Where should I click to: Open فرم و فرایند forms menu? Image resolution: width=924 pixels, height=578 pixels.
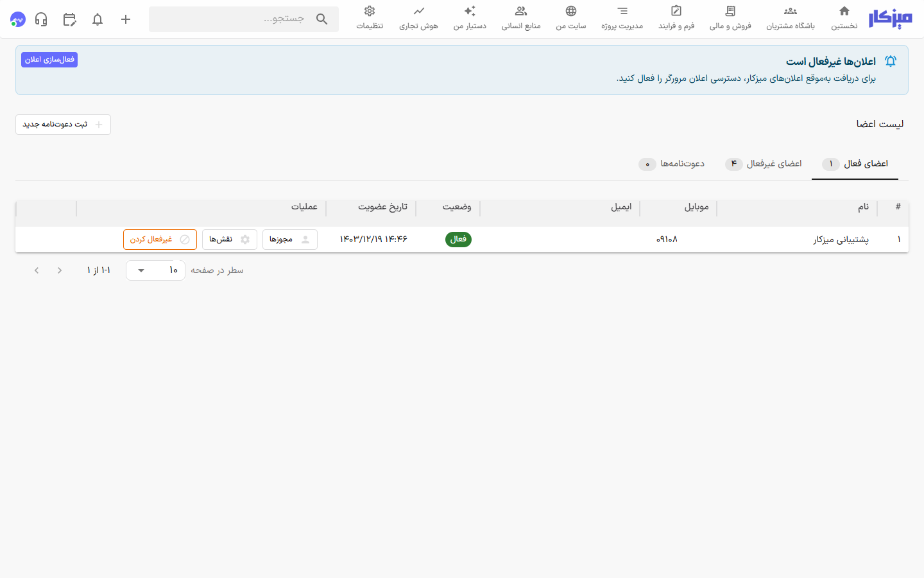pos(676,19)
